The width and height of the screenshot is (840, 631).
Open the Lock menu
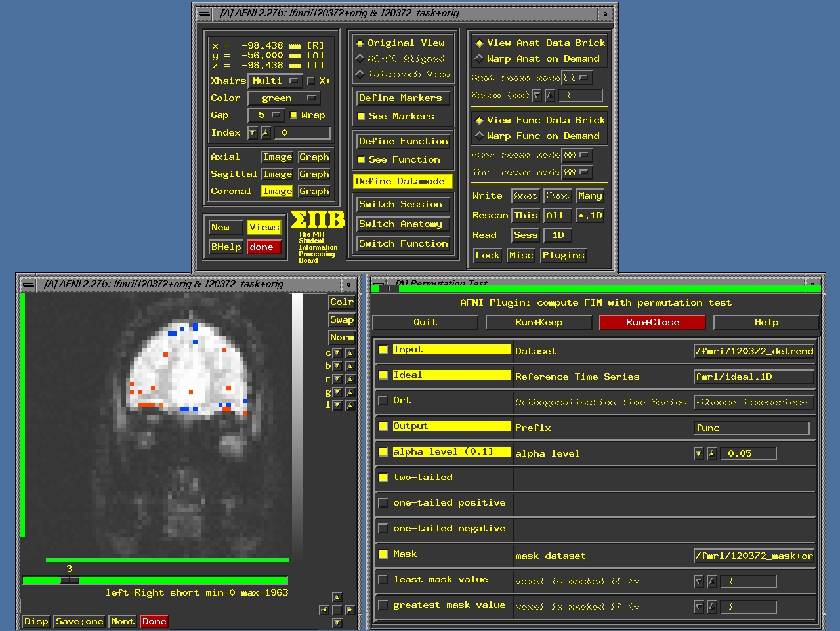[x=488, y=256]
